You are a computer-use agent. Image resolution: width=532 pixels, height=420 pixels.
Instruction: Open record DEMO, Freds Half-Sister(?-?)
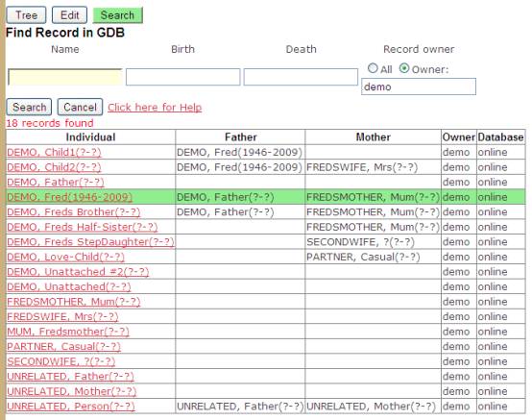83,227
